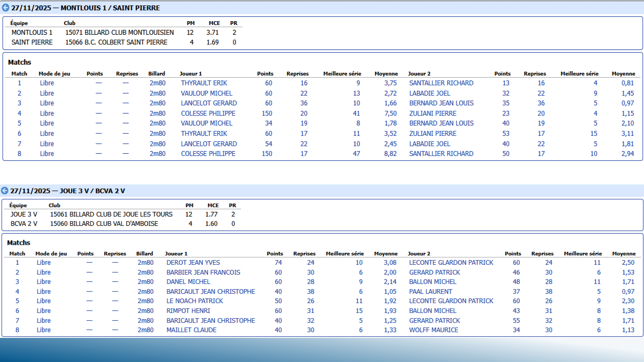Click match number 3 in JOUE table

click(x=17, y=282)
